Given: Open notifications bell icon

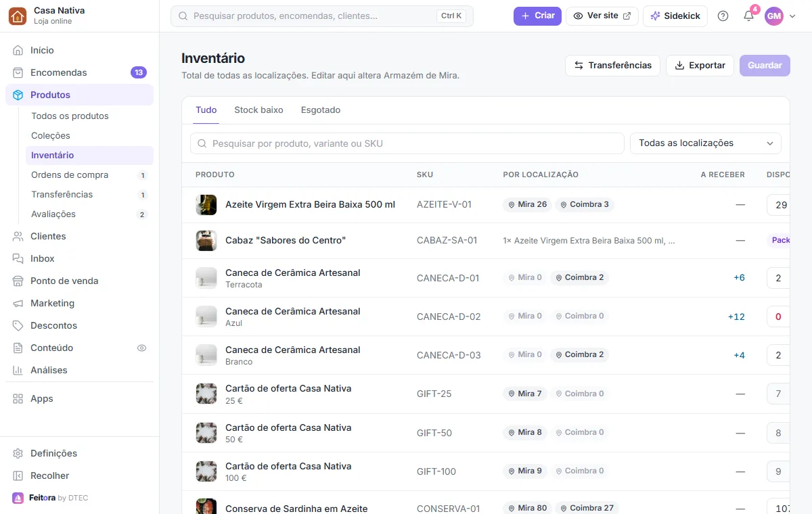Looking at the screenshot, I should pyautogui.click(x=748, y=16).
